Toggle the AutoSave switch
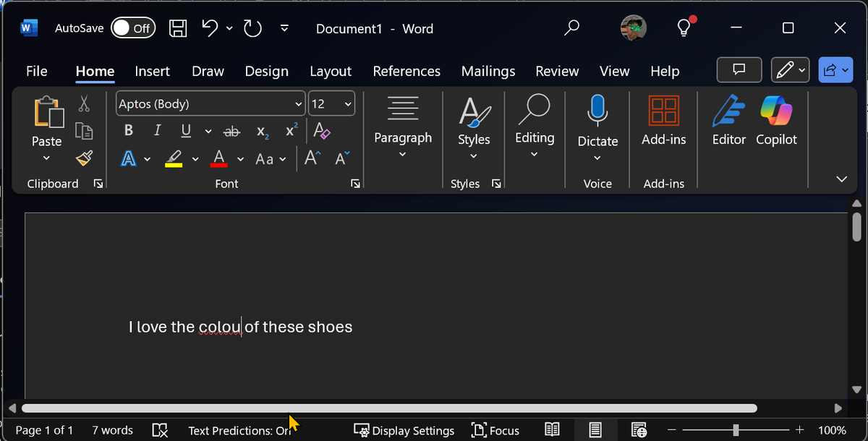The width and height of the screenshot is (868, 441). point(132,28)
